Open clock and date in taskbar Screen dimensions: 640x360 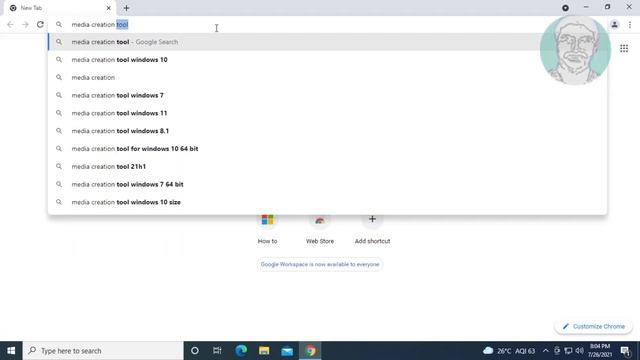[600, 351]
